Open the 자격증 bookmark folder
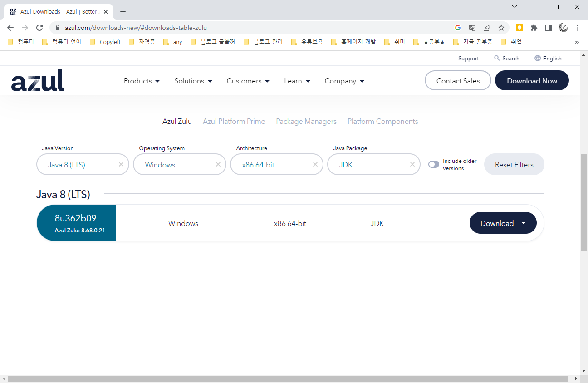 (x=142, y=42)
